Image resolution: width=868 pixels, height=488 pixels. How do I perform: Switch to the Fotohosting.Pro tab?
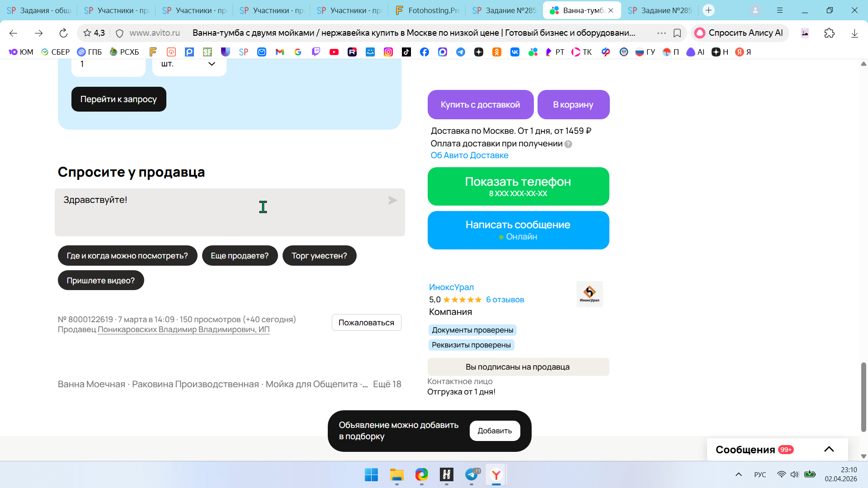pos(427,10)
